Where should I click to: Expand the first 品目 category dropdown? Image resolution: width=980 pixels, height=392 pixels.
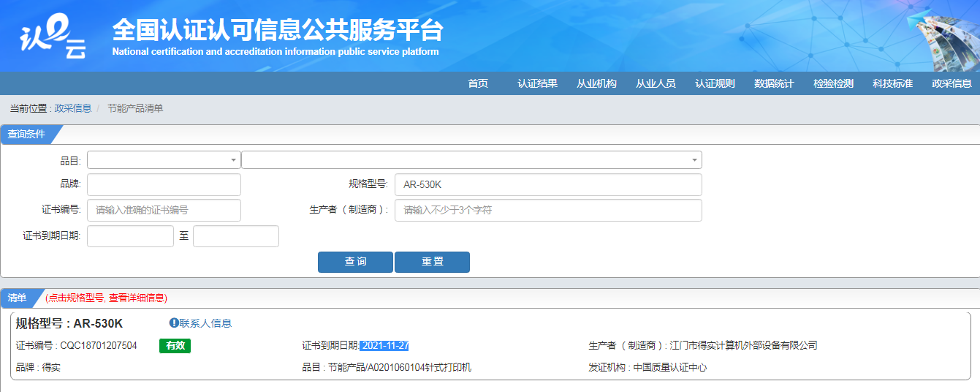click(164, 159)
